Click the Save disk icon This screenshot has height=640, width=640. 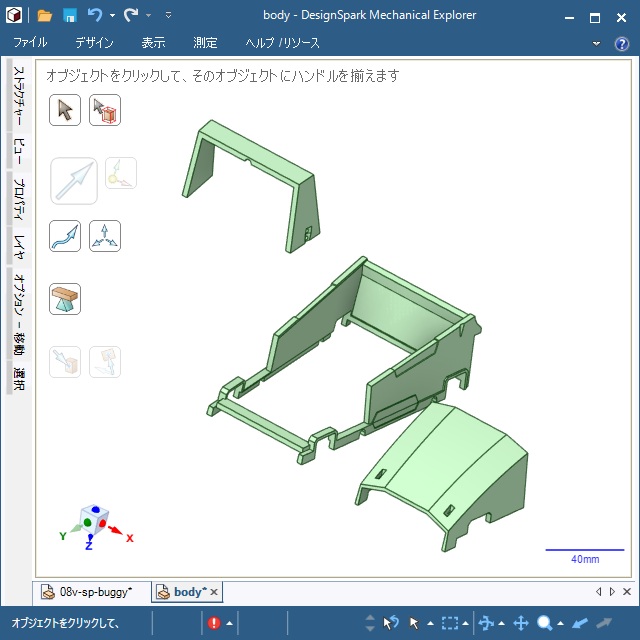coord(70,15)
